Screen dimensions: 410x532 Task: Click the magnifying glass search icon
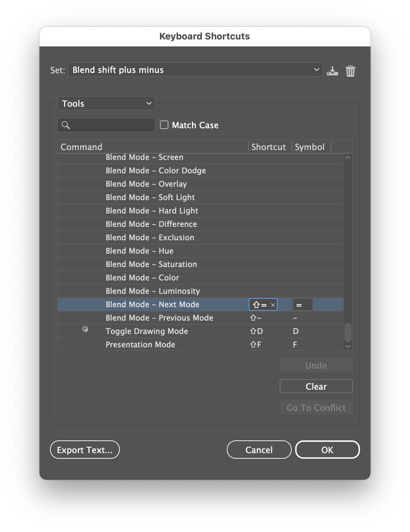click(66, 125)
